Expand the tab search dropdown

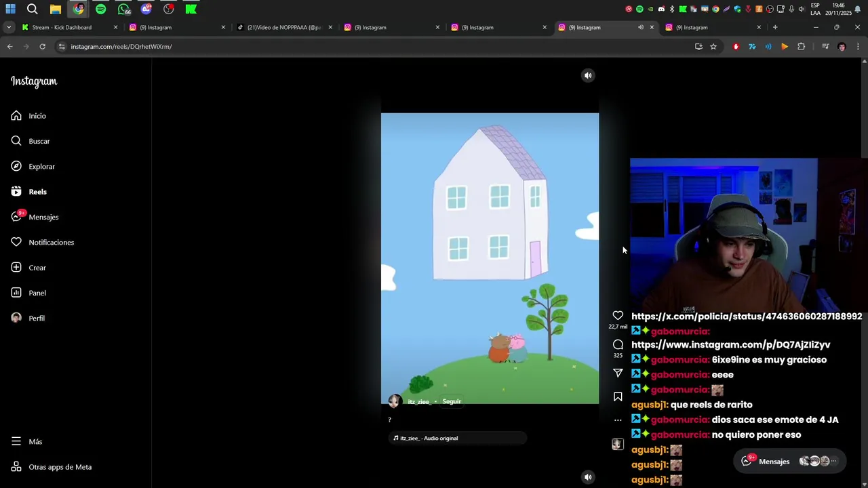click(9, 28)
